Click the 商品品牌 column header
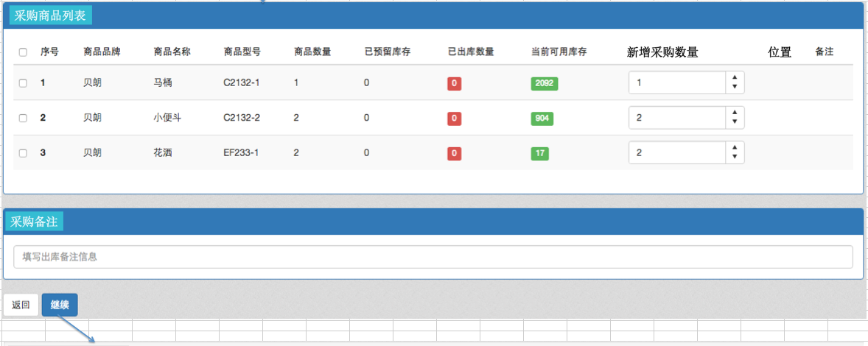Screen dimensions: 868x346 point(102,52)
